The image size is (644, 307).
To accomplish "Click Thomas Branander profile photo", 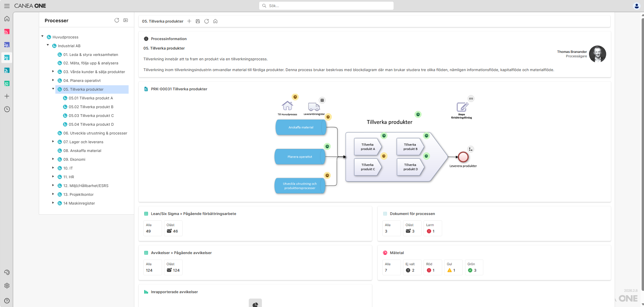I will (597, 54).
